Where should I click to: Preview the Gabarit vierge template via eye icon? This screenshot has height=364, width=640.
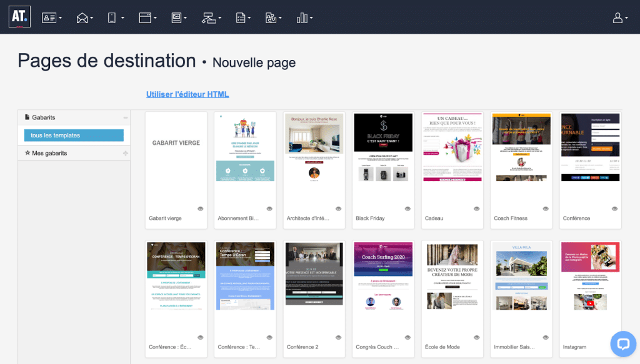pyautogui.click(x=201, y=209)
